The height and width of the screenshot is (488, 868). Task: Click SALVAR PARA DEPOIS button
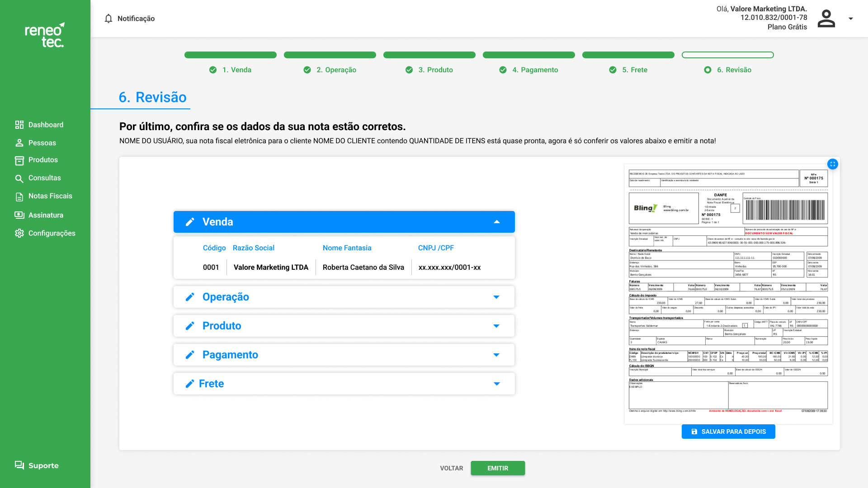pos(728,432)
